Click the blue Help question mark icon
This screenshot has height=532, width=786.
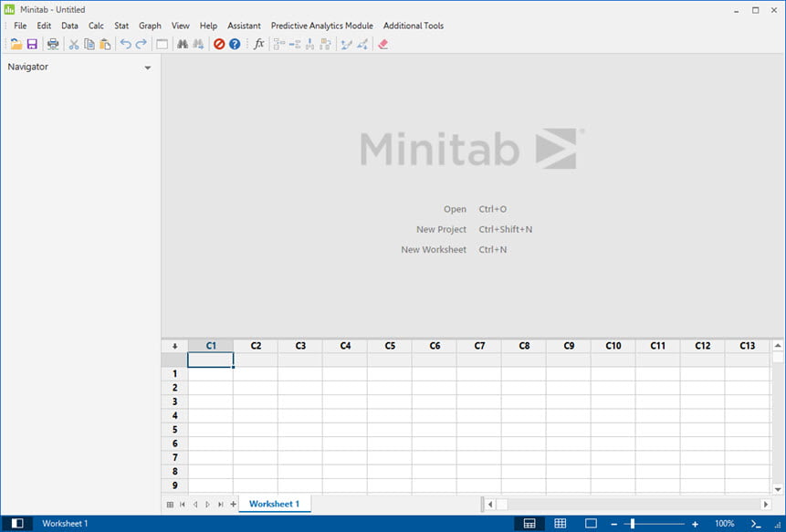click(x=235, y=44)
